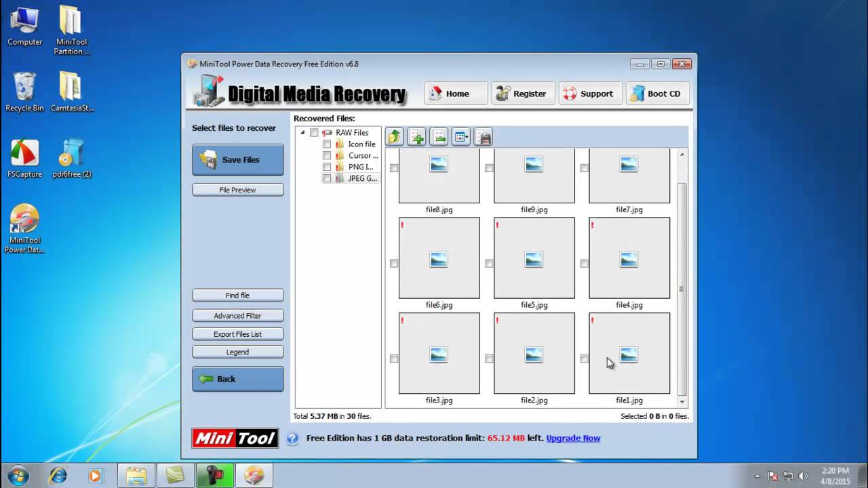
Task: Click the add files toolbar icon with green plus
Action: [416, 137]
